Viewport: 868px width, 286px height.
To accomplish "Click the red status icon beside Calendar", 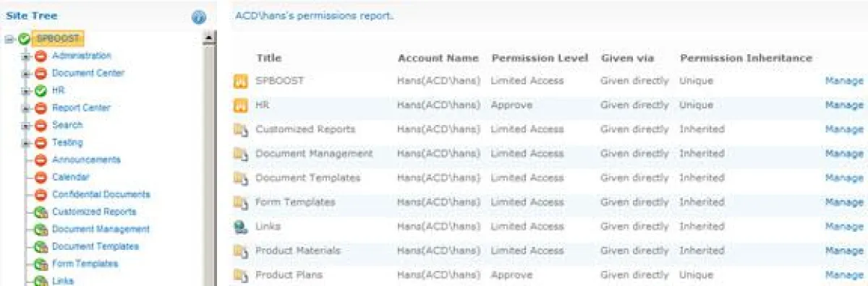I will (x=41, y=178).
